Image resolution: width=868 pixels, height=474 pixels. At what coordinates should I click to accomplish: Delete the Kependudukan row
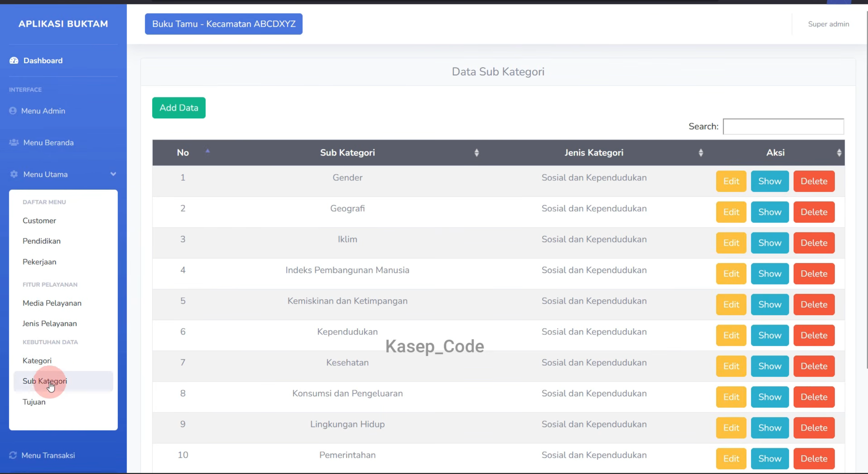click(x=814, y=335)
